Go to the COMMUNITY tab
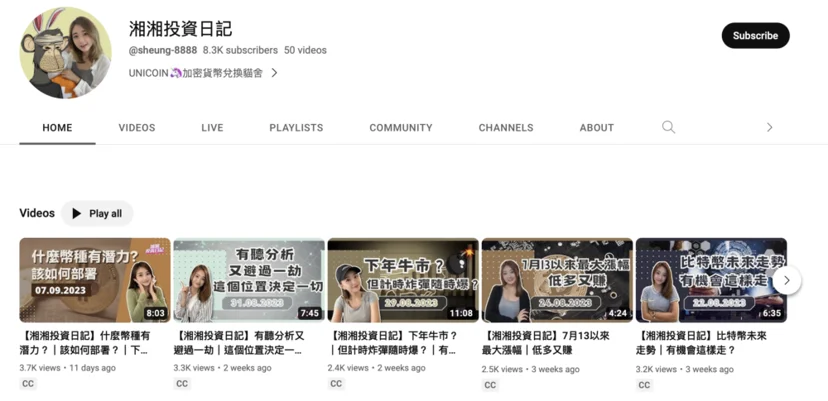The height and width of the screenshot is (401, 828). point(401,128)
